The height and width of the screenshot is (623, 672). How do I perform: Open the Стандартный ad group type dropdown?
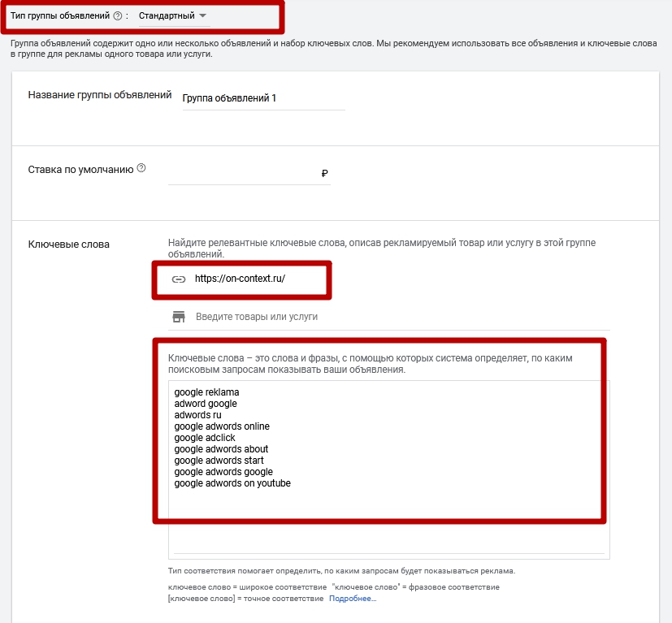(172, 15)
